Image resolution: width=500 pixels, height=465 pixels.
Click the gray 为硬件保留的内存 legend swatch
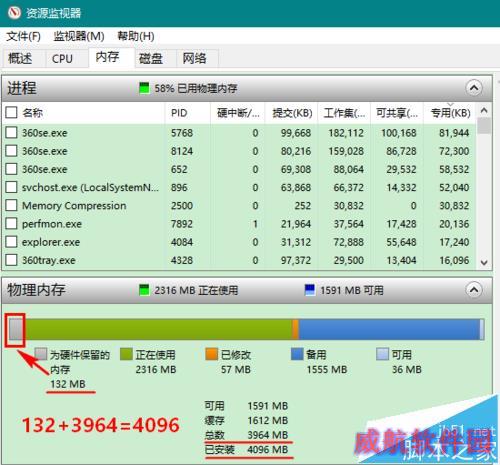pyautogui.click(x=41, y=354)
